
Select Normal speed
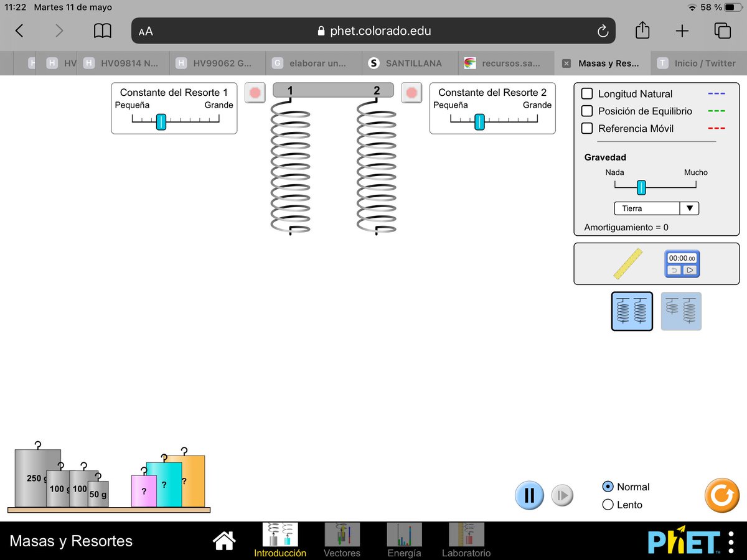608,487
